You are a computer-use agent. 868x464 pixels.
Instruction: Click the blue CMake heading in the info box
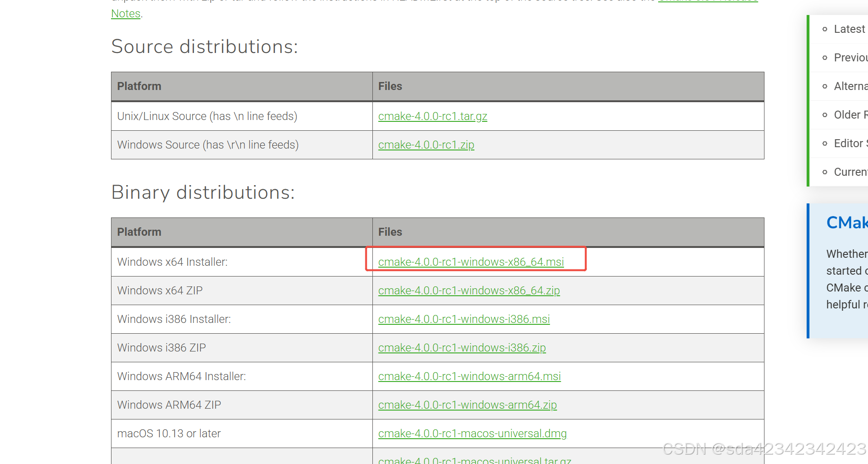coord(846,223)
